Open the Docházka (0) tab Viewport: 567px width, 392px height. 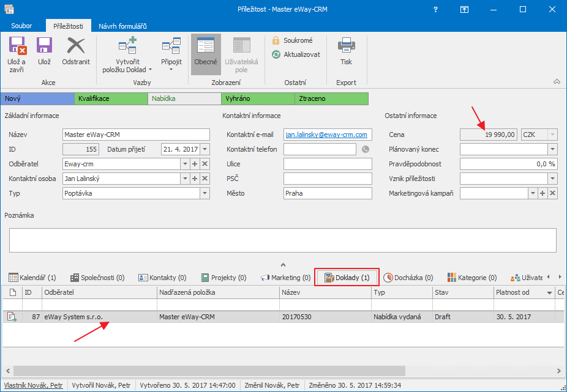pyautogui.click(x=408, y=278)
